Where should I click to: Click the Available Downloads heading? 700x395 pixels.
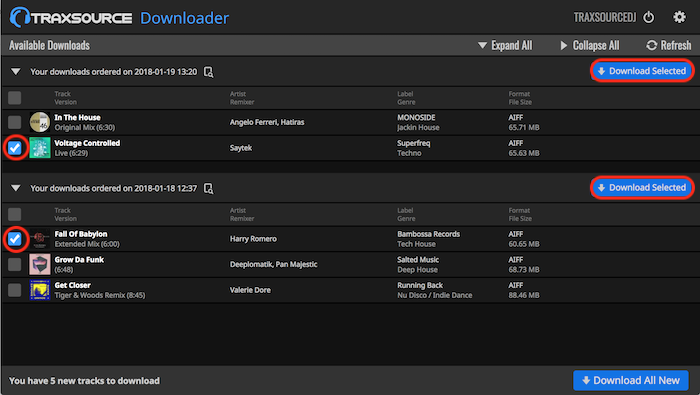49,45
